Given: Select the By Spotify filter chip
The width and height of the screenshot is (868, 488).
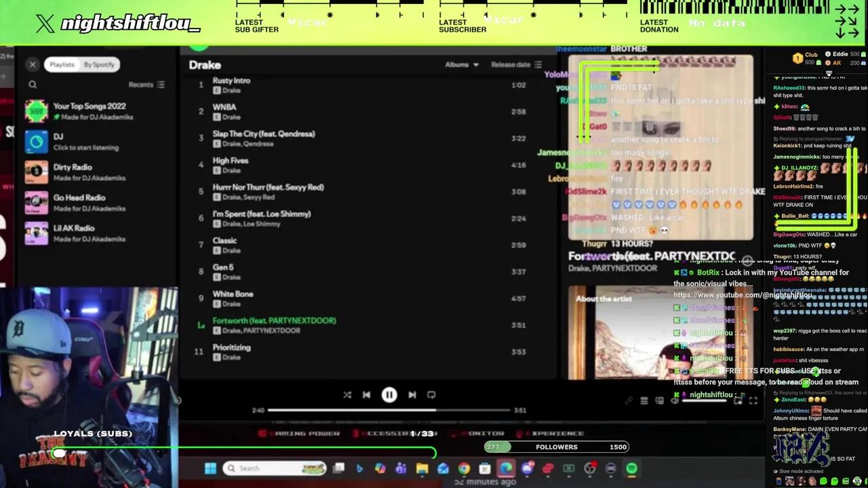Looking at the screenshot, I should [99, 64].
